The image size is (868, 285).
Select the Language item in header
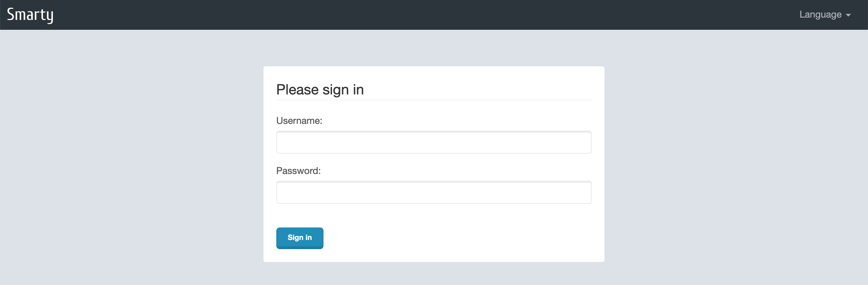(825, 15)
